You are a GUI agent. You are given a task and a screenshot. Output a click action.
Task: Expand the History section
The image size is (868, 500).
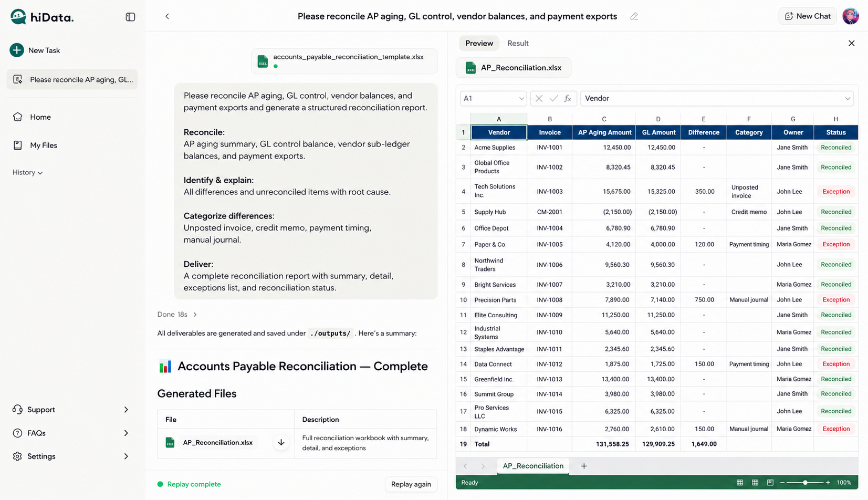tap(27, 172)
